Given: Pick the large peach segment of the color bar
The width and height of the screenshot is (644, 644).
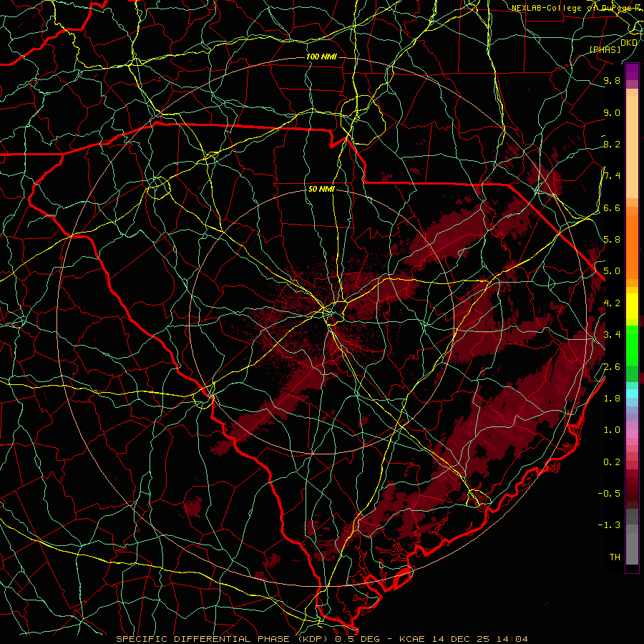Looking at the screenshot, I should point(632,147).
